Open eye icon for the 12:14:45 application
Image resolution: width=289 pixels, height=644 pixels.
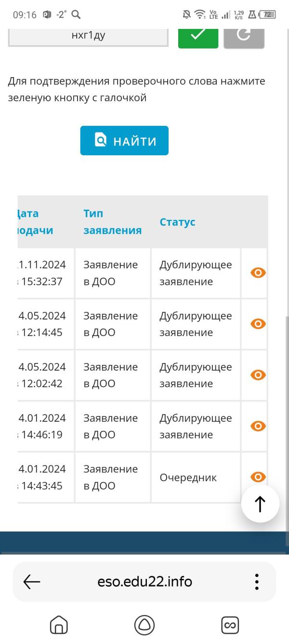(x=258, y=324)
